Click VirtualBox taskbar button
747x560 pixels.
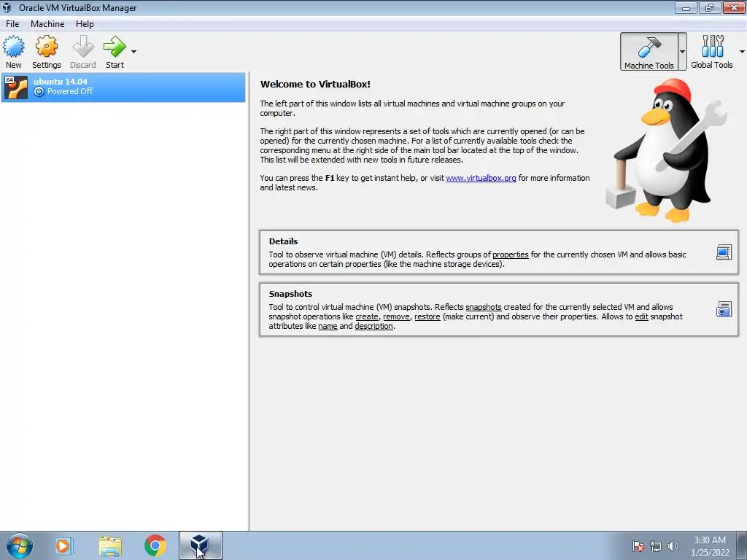[x=201, y=545]
